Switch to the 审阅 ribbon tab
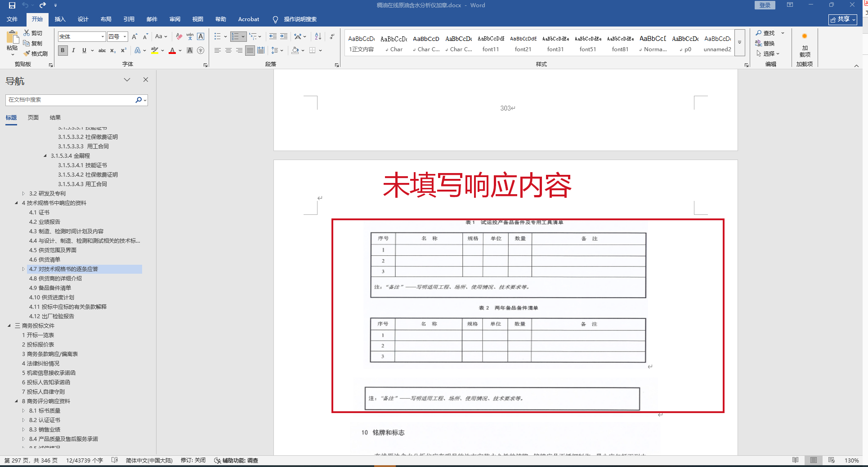This screenshot has height=467, width=868. (x=175, y=19)
